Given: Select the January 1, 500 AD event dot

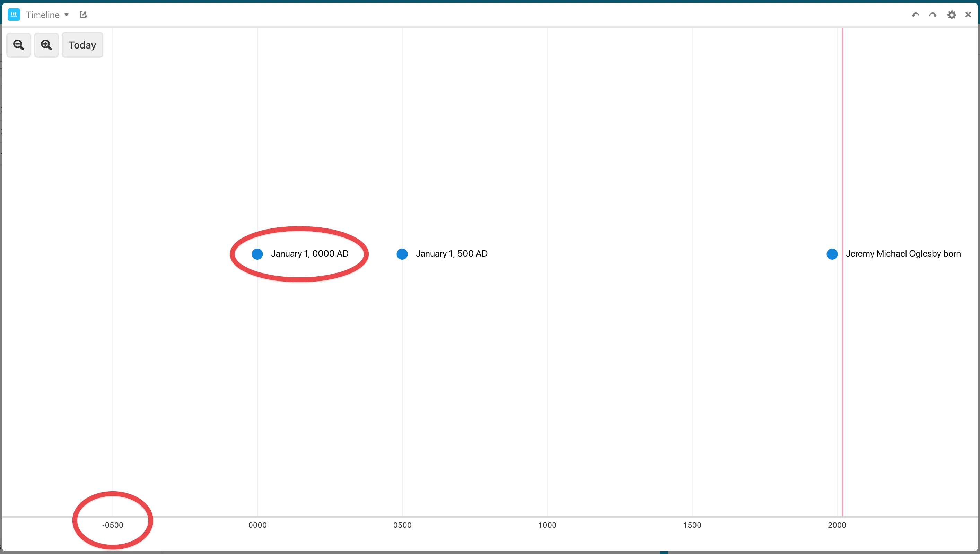Looking at the screenshot, I should click(402, 254).
